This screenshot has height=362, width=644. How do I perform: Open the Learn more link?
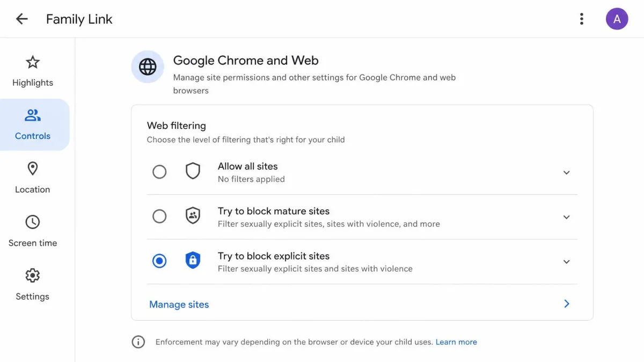pyautogui.click(x=456, y=342)
